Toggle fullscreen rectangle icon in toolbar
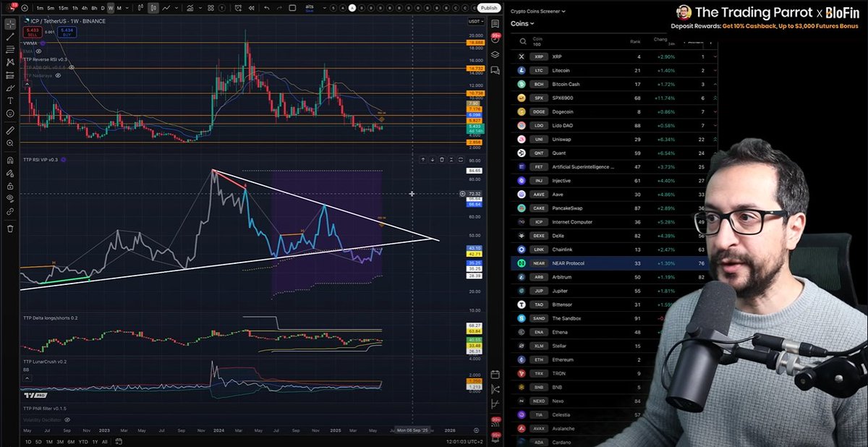 [292, 8]
